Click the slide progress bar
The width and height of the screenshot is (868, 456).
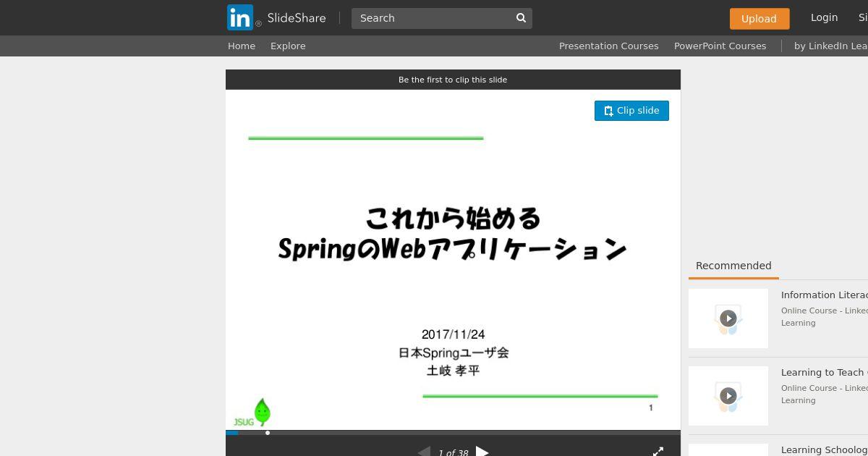click(453, 433)
